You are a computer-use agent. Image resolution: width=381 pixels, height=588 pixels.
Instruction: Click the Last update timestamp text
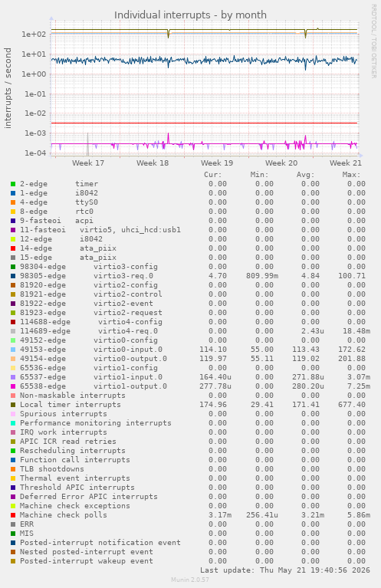click(x=285, y=570)
